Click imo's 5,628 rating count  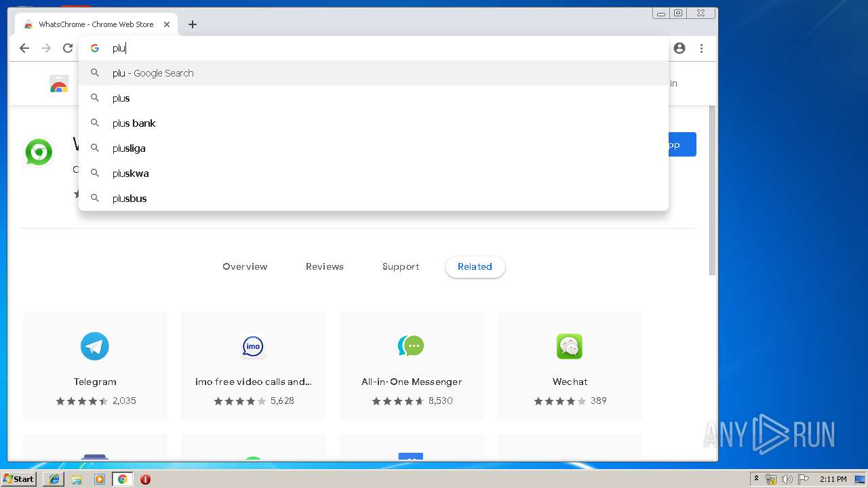point(282,401)
